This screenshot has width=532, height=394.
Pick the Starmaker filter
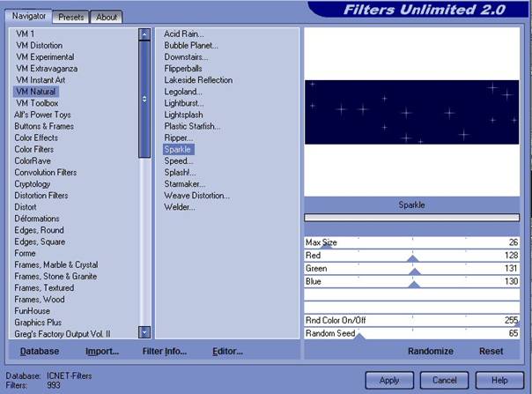click(184, 184)
